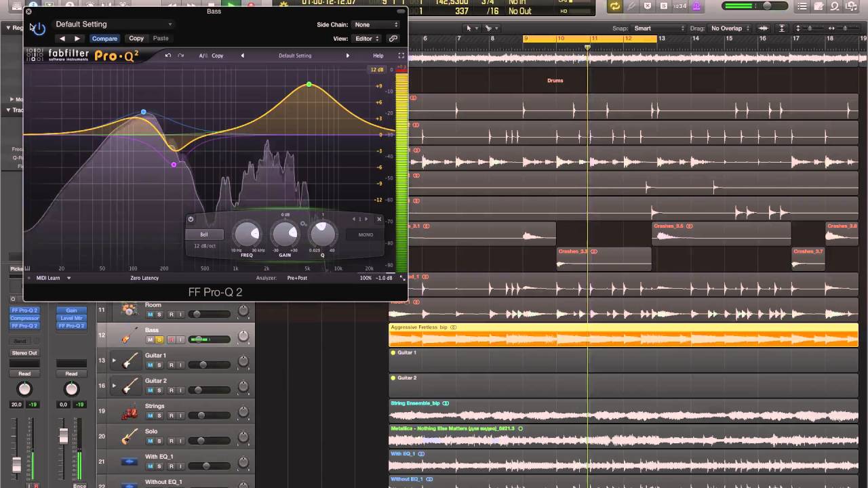This screenshot has width=868, height=488.
Task: Open the 12 dB display range selector
Action: pos(377,70)
